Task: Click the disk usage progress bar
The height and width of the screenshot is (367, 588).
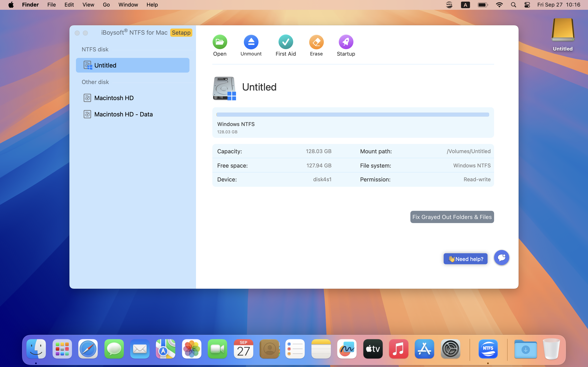Action: pyautogui.click(x=353, y=115)
